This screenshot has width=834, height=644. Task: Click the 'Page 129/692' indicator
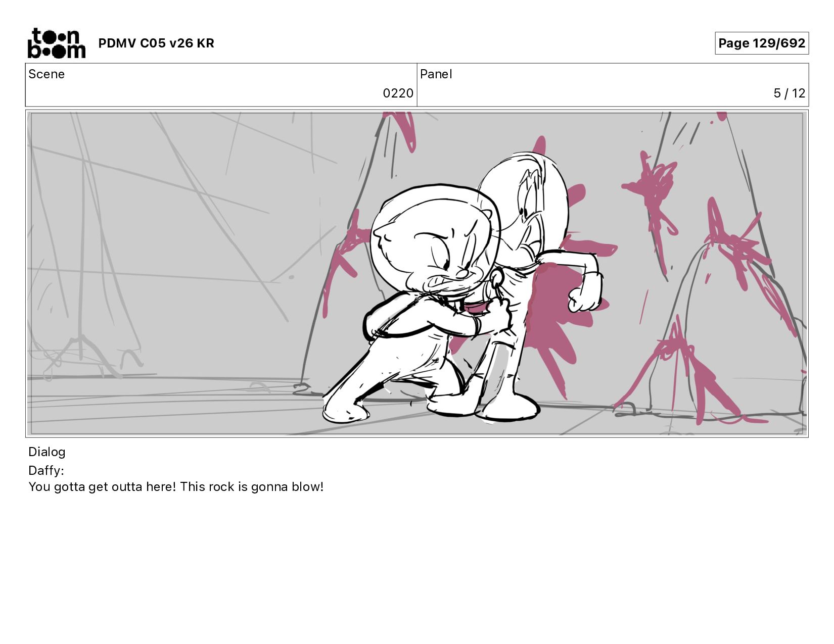tap(762, 43)
